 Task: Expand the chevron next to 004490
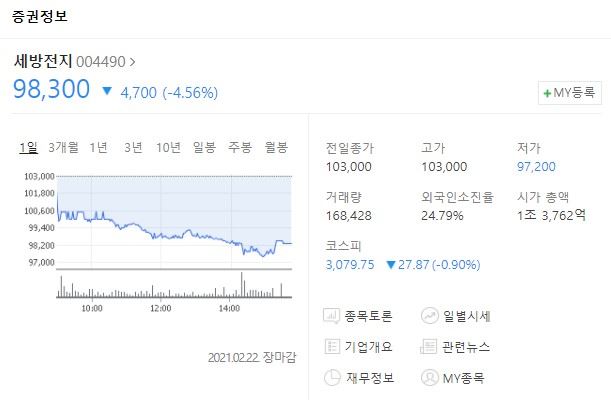coord(132,62)
